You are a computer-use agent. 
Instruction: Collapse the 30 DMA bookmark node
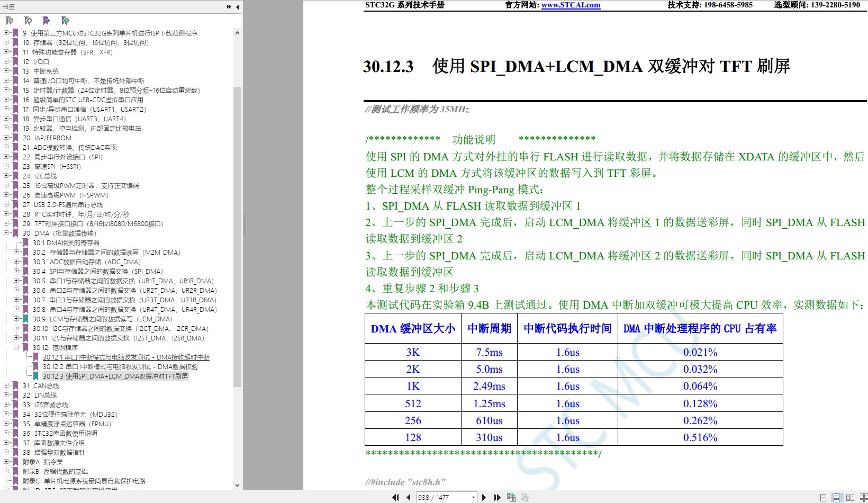pyautogui.click(x=6, y=233)
